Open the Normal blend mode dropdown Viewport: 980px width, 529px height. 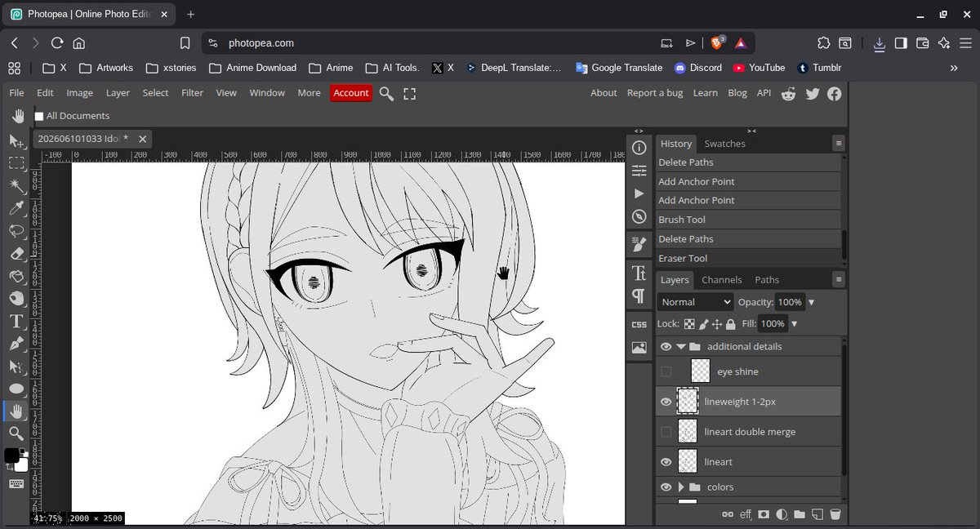(695, 302)
